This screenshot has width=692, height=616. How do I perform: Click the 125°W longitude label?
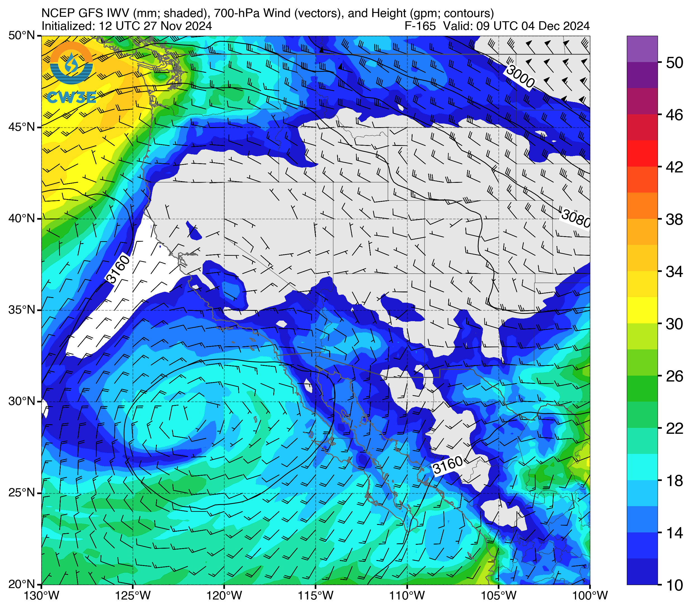(x=133, y=595)
